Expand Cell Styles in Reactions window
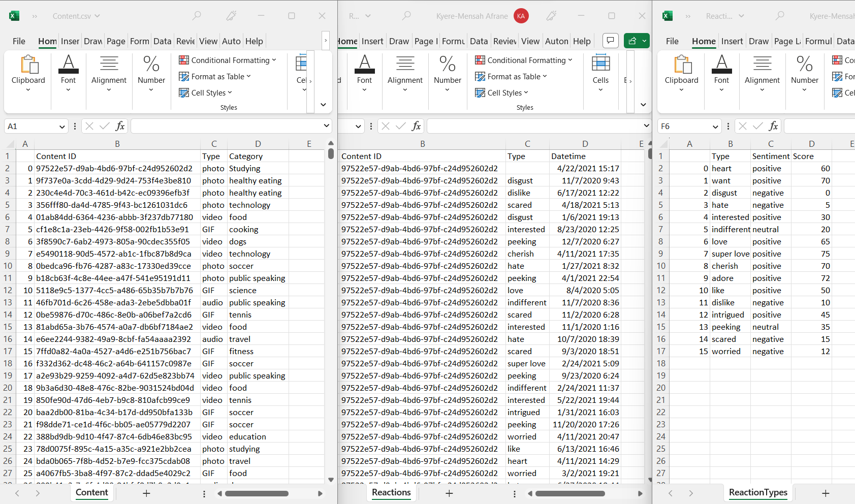Screen dimensions: 855x504 (502, 92)
